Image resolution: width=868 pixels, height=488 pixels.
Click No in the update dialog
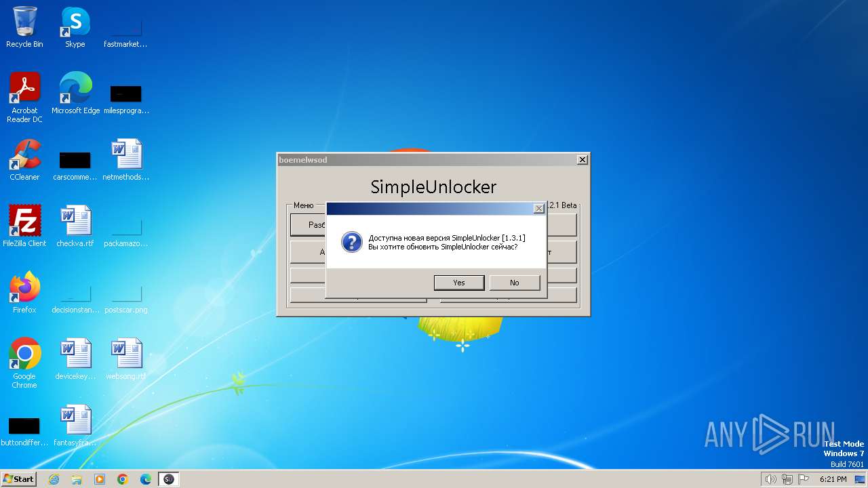pyautogui.click(x=515, y=283)
